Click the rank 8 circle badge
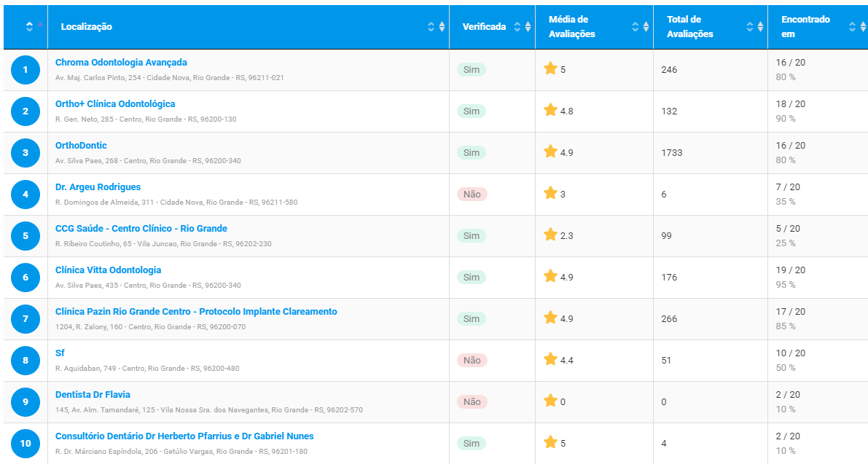This screenshot has height=467, width=868. point(26,360)
